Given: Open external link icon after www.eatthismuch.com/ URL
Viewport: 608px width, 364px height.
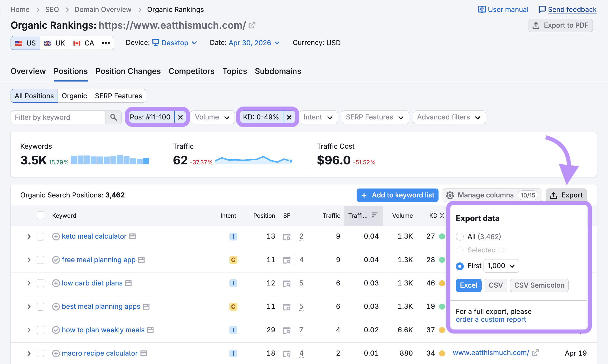Looking at the screenshot, I should [x=535, y=353].
